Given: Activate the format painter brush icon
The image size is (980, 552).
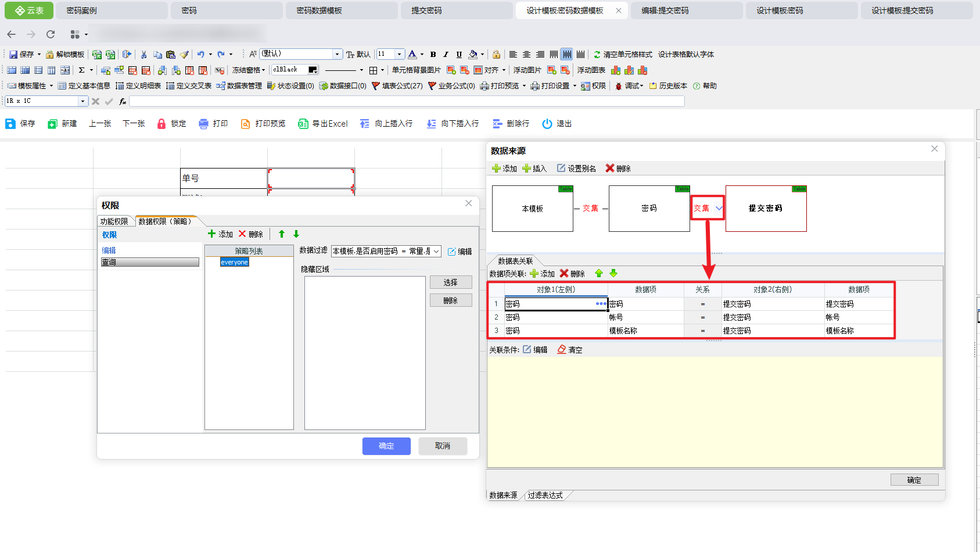Looking at the screenshot, I should pyautogui.click(x=184, y=55).
